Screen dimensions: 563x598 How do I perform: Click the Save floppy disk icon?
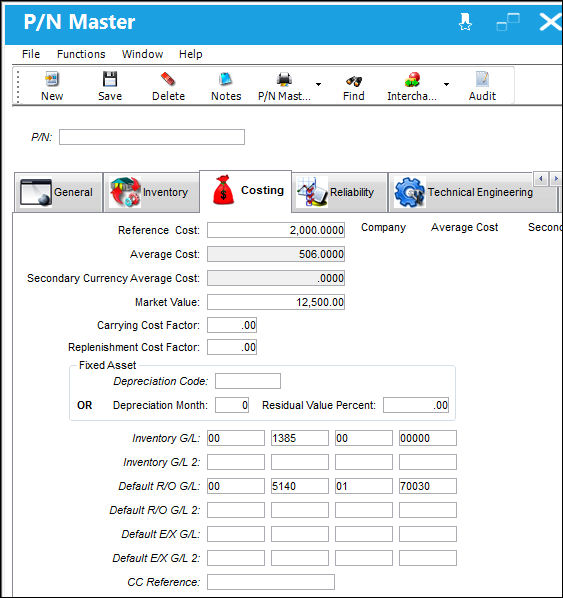click(x=110, y=79)
